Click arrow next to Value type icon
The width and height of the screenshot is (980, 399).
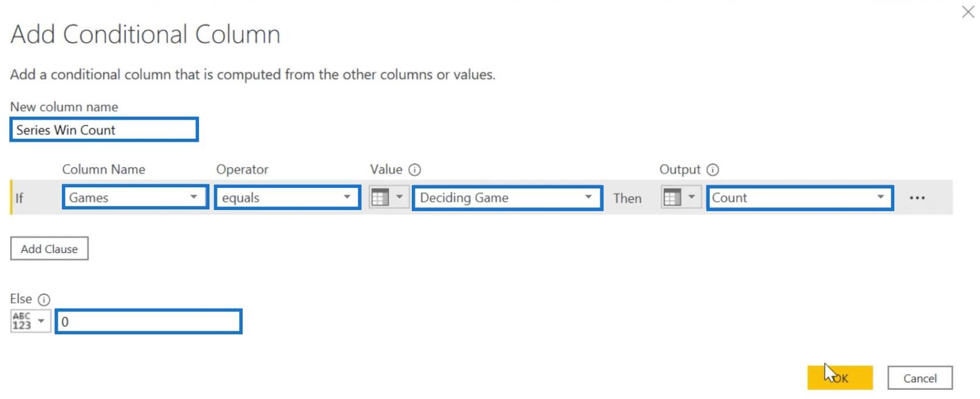(400, 197)
